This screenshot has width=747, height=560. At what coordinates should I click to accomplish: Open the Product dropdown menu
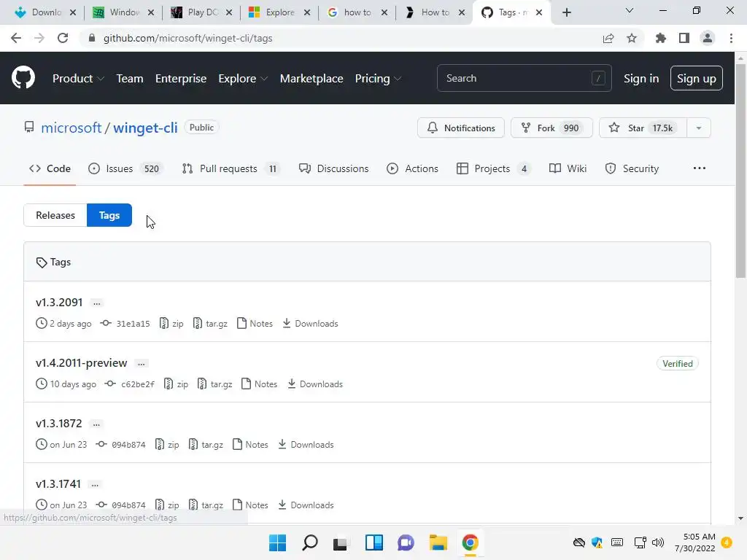tap(78, 78)
